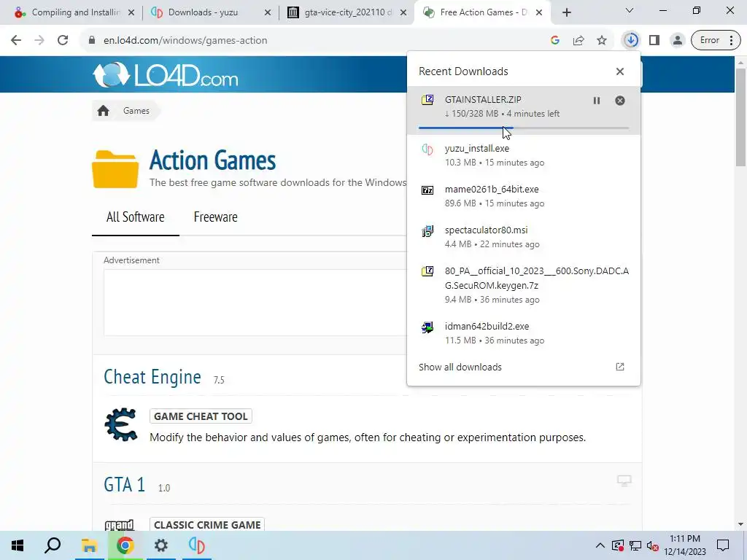Select the All Software tab
This screenshot has width=747, height=560.
(x=135, y=217)
